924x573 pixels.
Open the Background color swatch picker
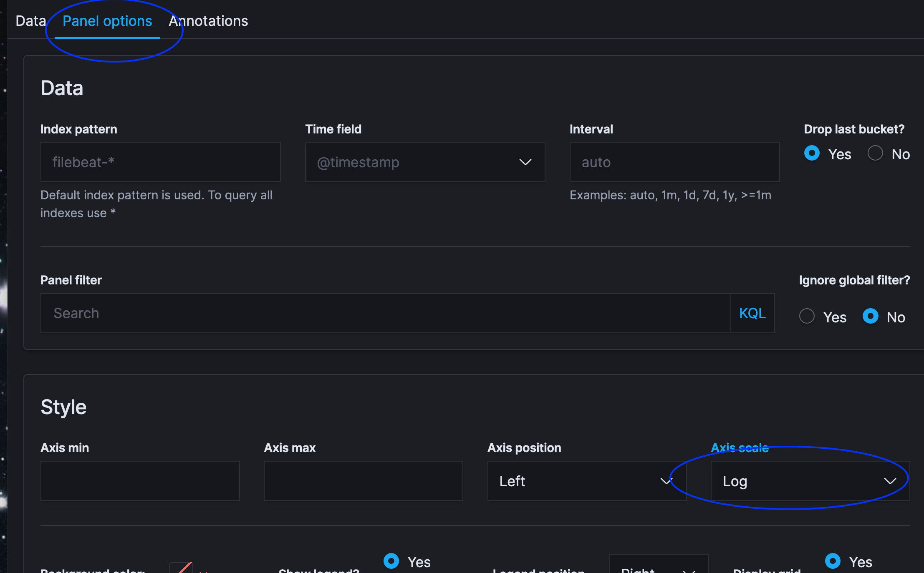pos(182,568)
